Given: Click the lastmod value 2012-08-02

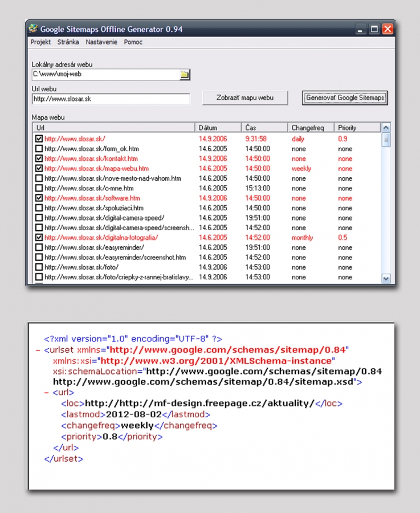Looking at the screenshot, I should (x=134, y=414).
